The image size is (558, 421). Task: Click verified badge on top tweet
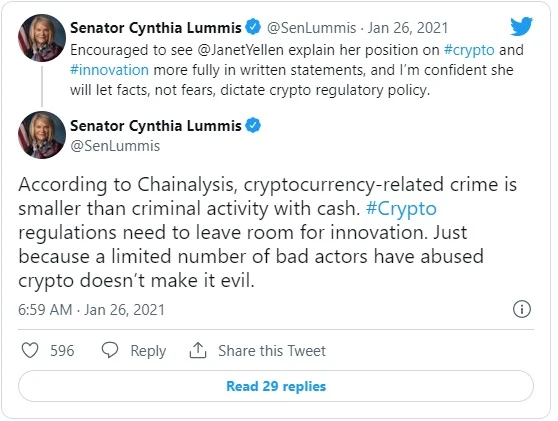(x=253, y=27)
